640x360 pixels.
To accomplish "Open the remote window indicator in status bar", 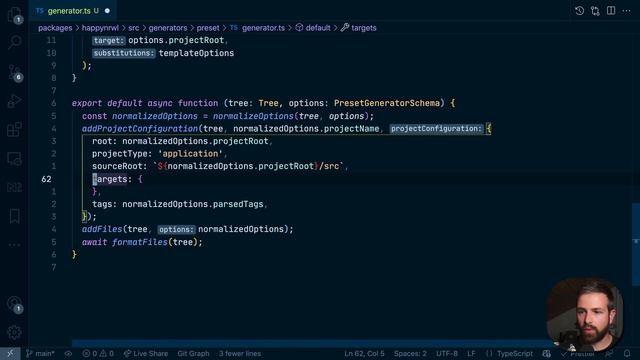I will pos(10,353).
